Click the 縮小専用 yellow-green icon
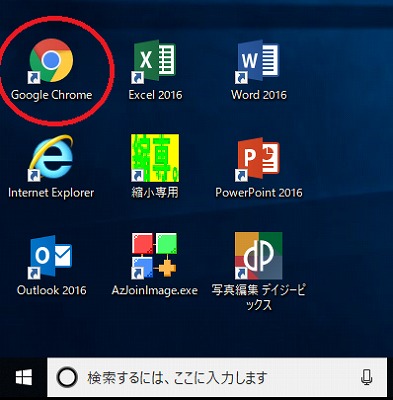This screenshot has height=400, width=393. coord(155,158)
